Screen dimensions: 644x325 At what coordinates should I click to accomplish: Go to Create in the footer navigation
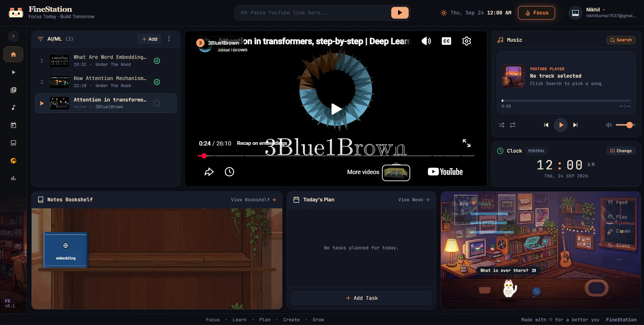292,320
